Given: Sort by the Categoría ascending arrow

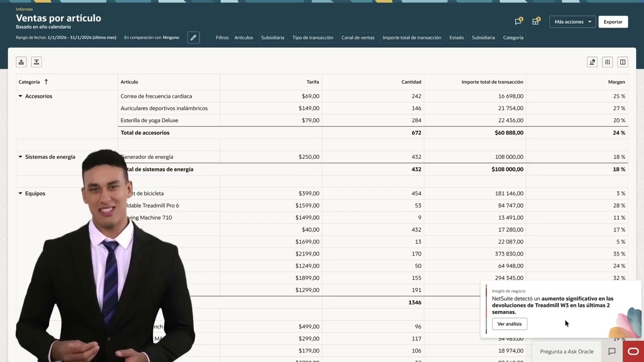Looking at the screenshot, I should point(46,82).
